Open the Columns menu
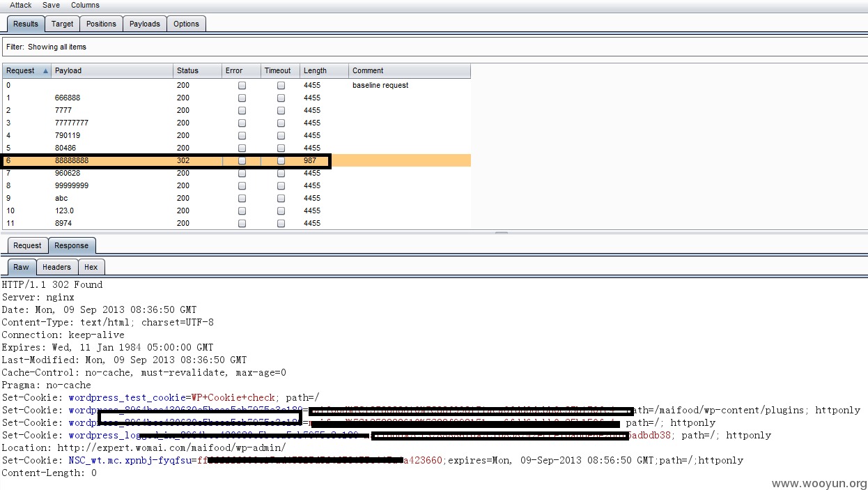This screenshot has width=868, height=490. coord(85,5)
